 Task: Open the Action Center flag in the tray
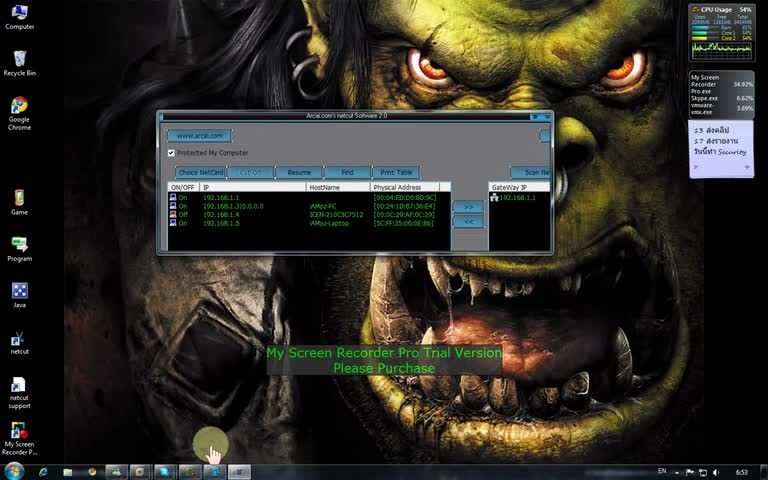coord(690,473)
